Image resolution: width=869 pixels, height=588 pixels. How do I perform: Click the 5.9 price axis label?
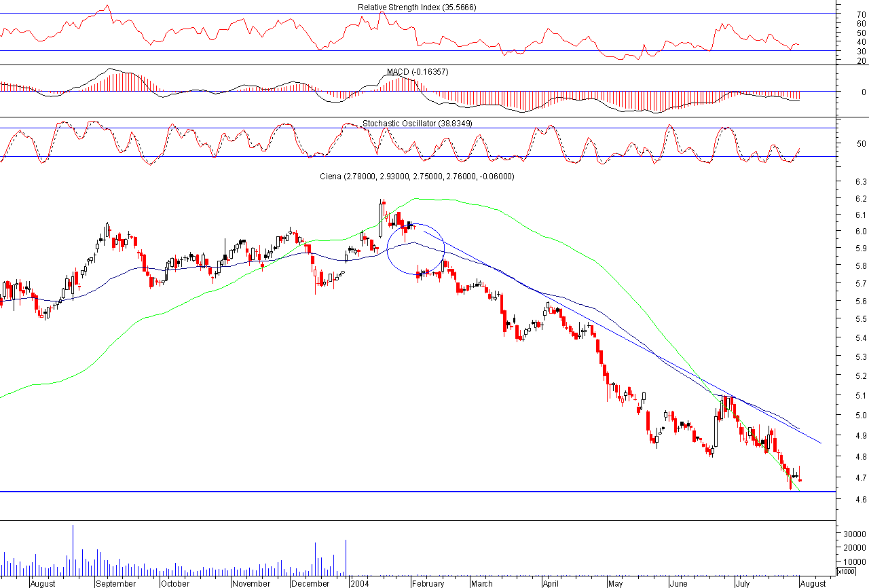(862, 249)
